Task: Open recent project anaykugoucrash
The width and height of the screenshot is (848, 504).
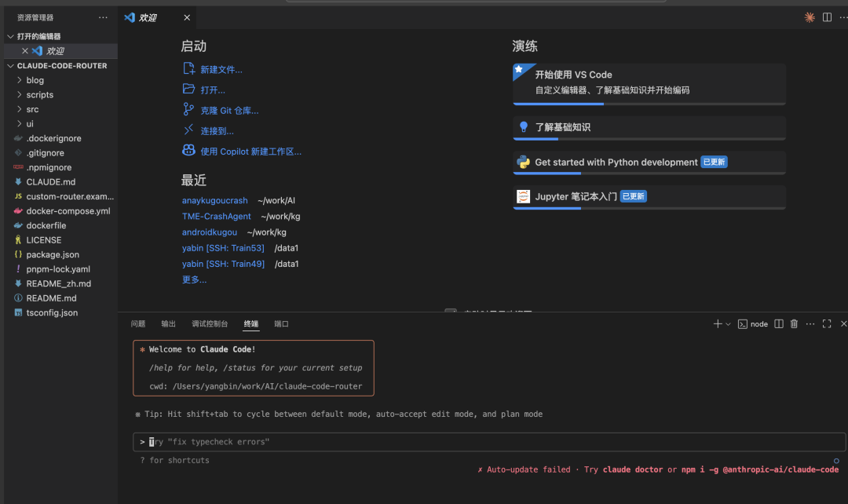Action: click(x=214, y=200)
